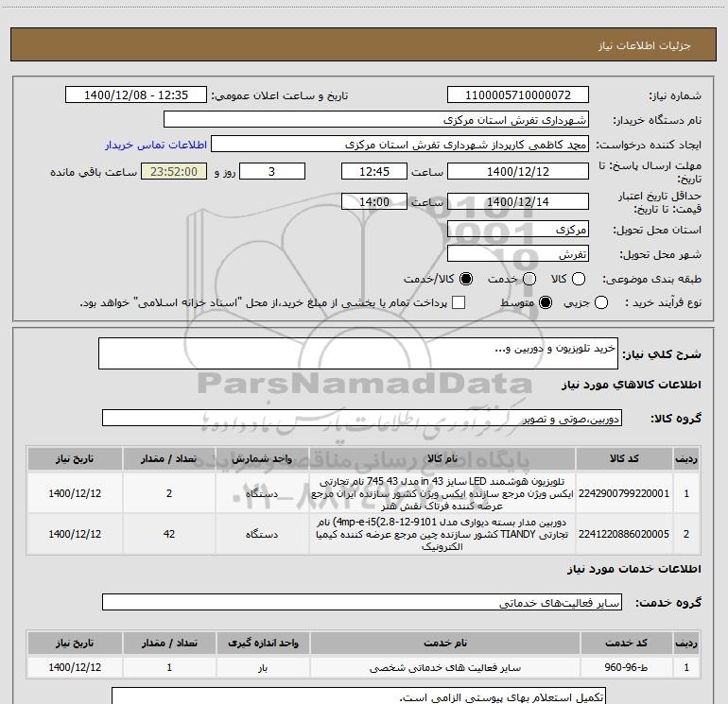
Task: Click the goods group field دوربین،صوتی و تصویر
Action: 362,418
